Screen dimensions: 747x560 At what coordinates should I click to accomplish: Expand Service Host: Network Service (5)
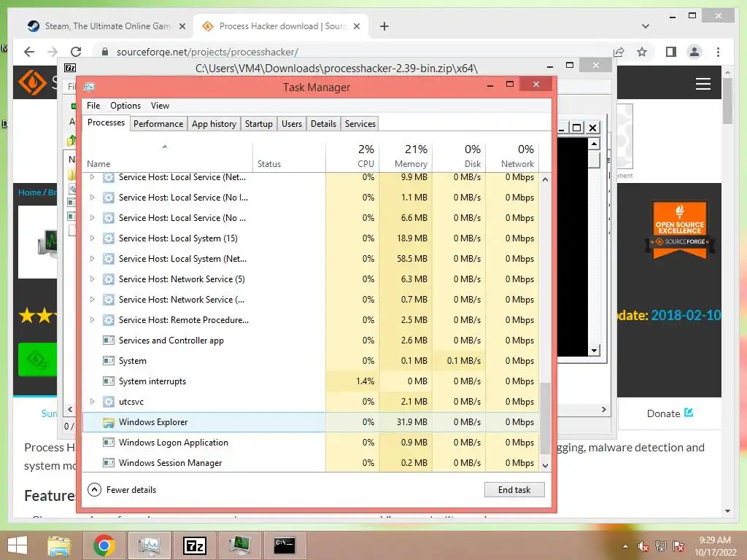click(93, 279)
